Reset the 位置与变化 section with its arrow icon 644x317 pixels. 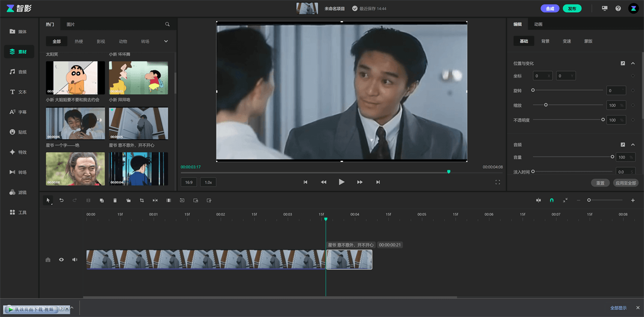pos(623,63)
